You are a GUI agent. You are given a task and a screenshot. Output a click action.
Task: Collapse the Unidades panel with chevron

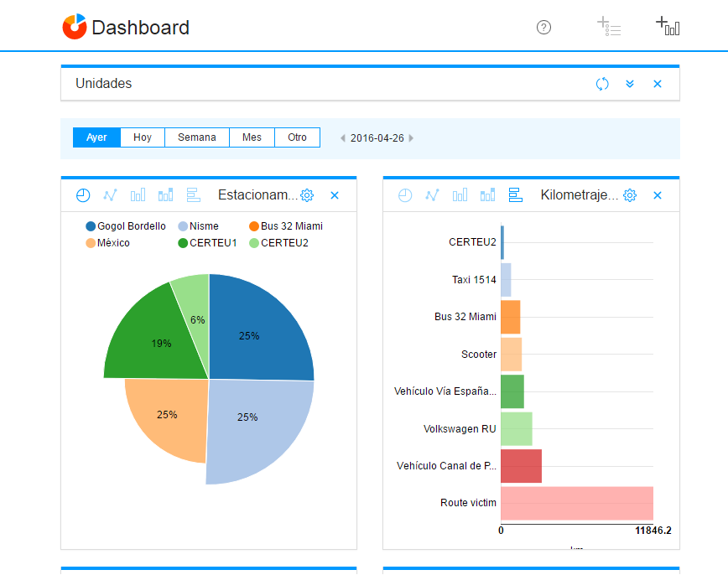pos(630,84)
